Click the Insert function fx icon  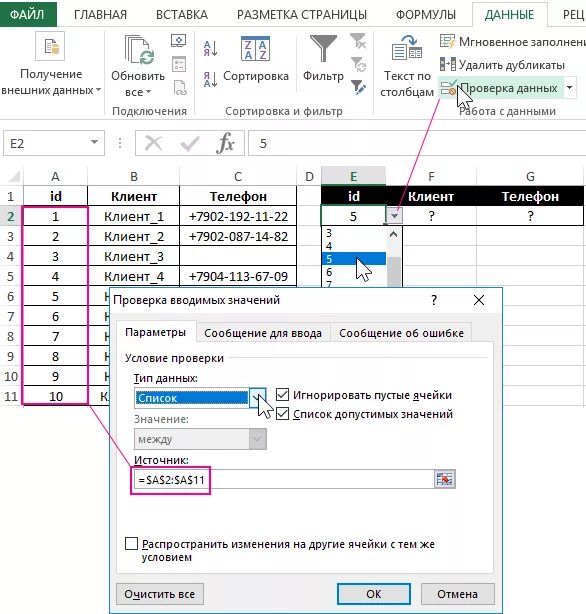pyautogui.click(x=226, y=143)
